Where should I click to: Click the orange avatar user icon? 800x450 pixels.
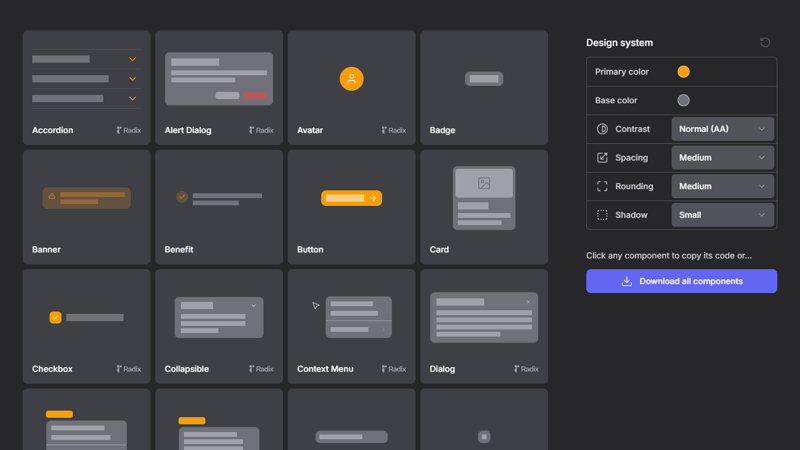coord(351,79)
